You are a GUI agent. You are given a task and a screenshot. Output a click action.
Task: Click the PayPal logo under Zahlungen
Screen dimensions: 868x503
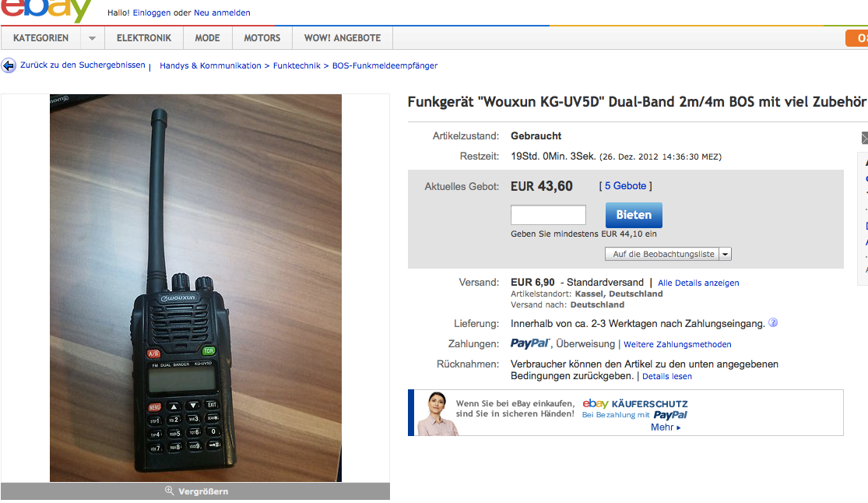529,343
